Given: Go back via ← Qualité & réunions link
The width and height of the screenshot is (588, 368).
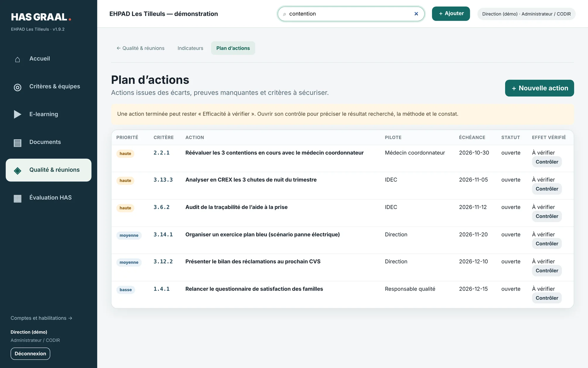Looking at the screenshot, I should pyautogui.click(x=141, y=48).
